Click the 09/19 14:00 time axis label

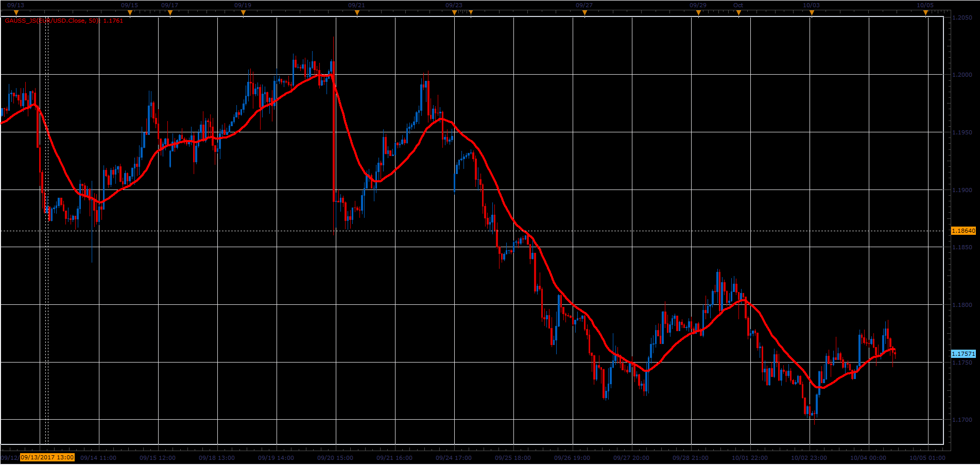[x=276, y=458]
